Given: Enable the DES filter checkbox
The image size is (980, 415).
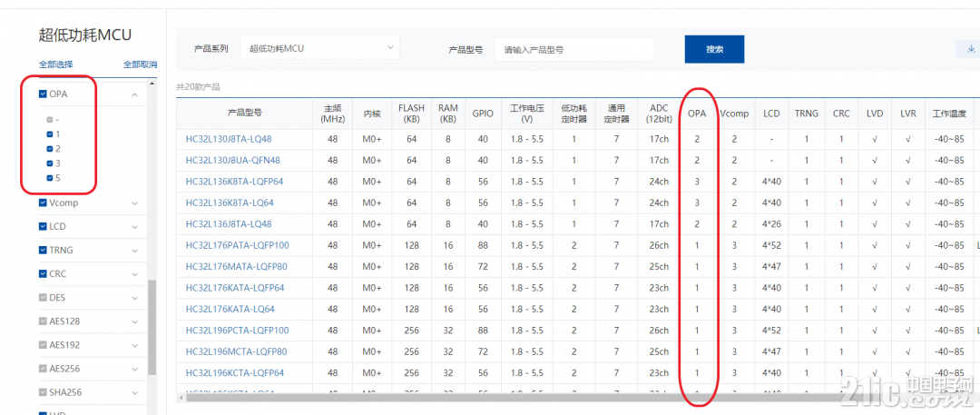Looking at the screenshot, I should pyautogui.click(x=43, y=298).
